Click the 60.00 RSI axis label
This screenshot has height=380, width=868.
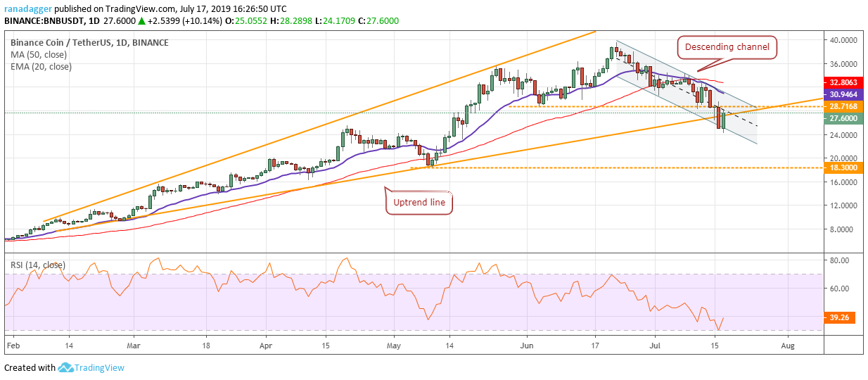[x=838, y=289]
